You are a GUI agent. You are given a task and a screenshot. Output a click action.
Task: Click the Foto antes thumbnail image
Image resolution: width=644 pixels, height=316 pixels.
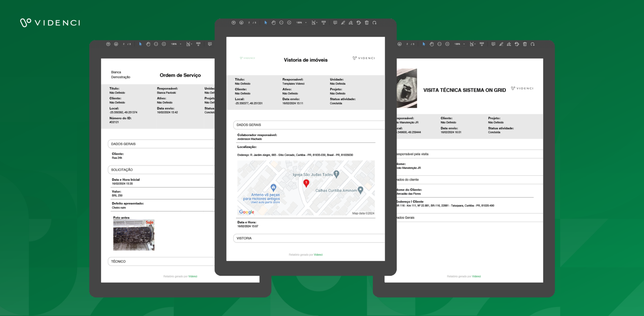(133, 235)
